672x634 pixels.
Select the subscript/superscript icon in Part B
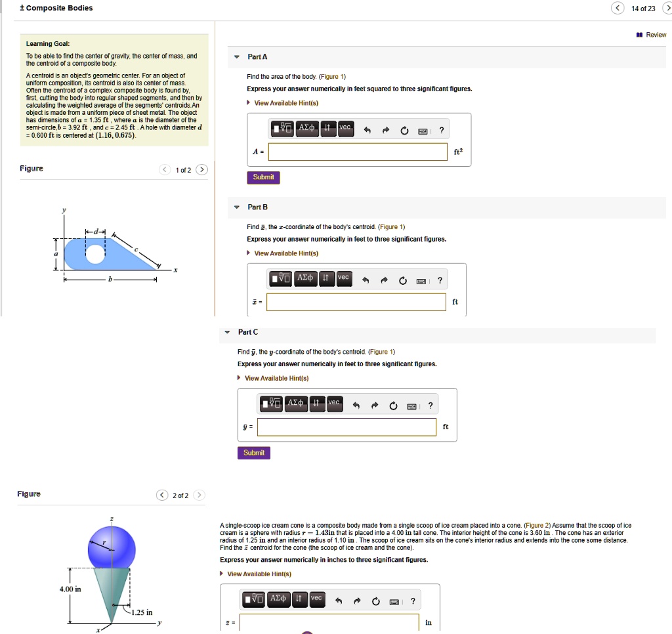pos(326,278)
